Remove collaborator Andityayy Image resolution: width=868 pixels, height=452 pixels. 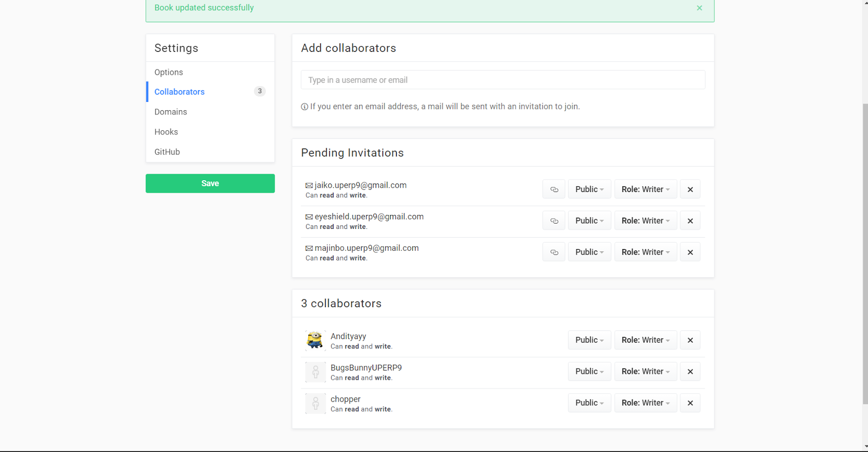690,340
